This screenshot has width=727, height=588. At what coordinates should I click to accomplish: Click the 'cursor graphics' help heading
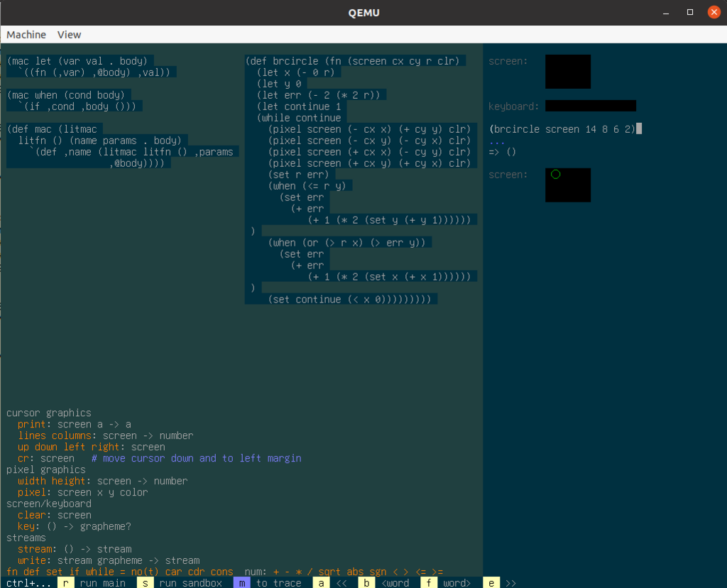tap(49, 413)
